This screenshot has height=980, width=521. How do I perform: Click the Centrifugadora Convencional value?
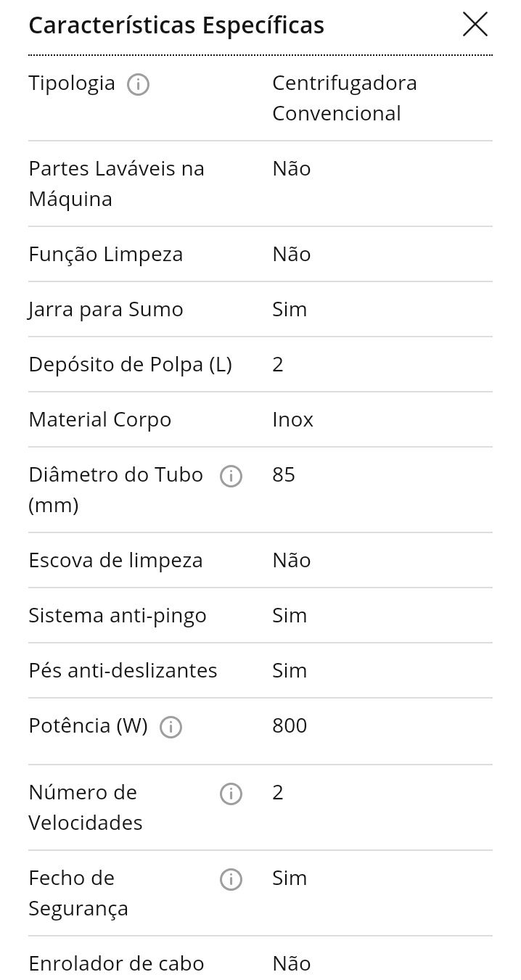click(x=345, y=98)
